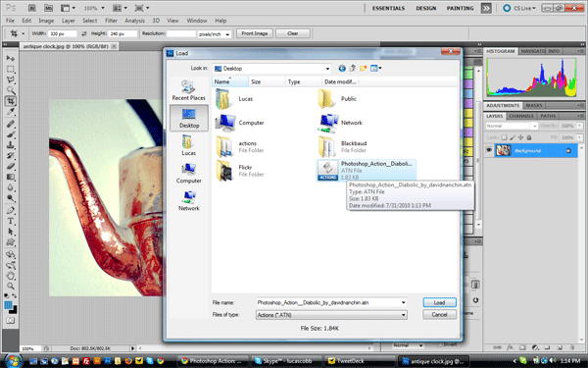Select the Photoshop_Action__Diaboli ATN file

point(367,170)
